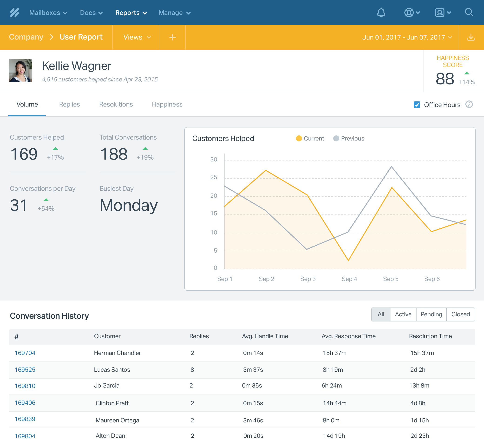Click the plus icon to add view
The width and height of the screenshot is (484, 448).
pyautogui.click(x=172, y=37)
